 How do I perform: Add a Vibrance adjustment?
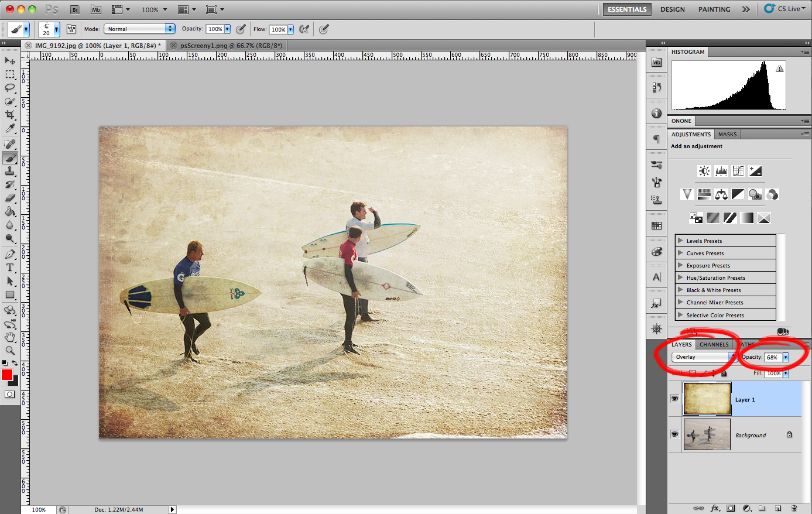(x=687, y=194)
